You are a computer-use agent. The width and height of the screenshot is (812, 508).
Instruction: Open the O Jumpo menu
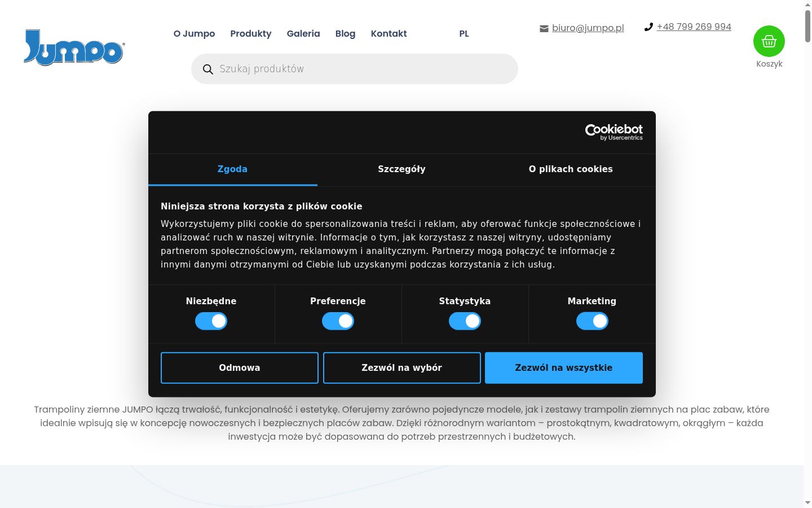coord(194,34)
